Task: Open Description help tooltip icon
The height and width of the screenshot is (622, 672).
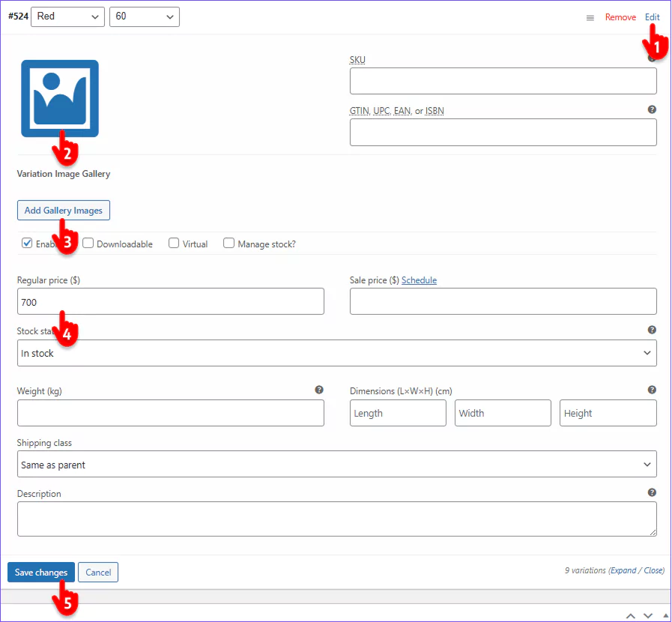Action: click(652, 492)
